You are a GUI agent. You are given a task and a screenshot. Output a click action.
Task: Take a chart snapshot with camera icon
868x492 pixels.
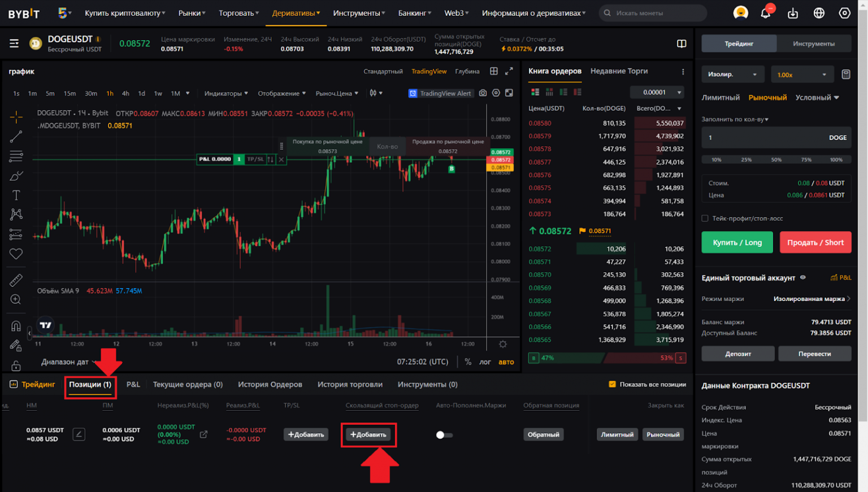tap(483, 93)
